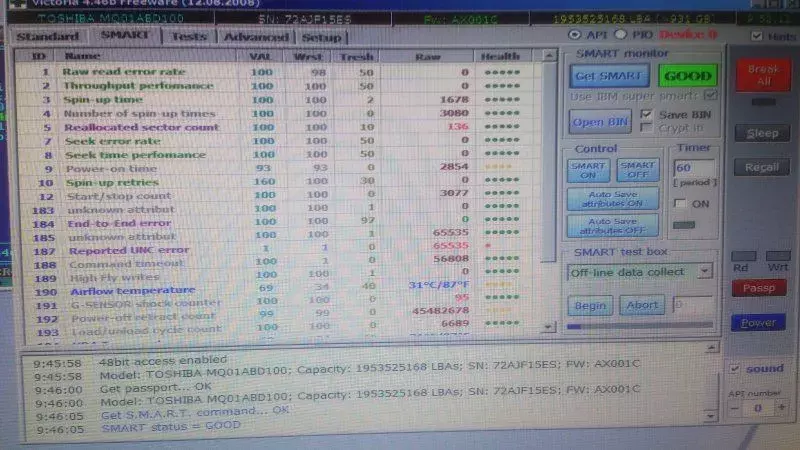The width and height of the screenshot is (800, 450).
Task: Click the red Break All button
Action: click(763, 75)
